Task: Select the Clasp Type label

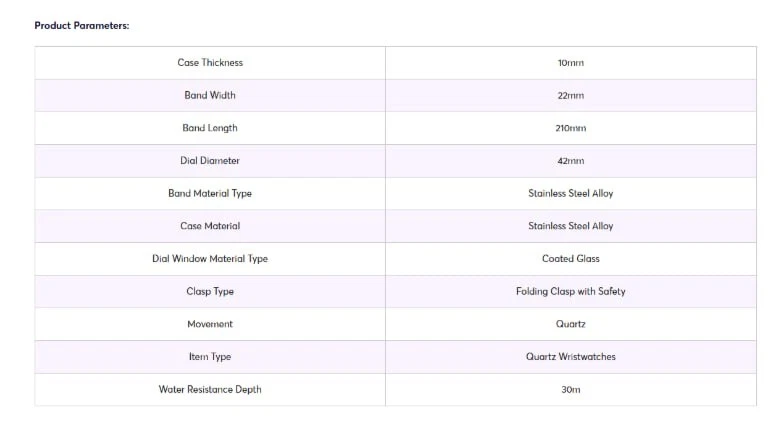Action: pos(210,292)
